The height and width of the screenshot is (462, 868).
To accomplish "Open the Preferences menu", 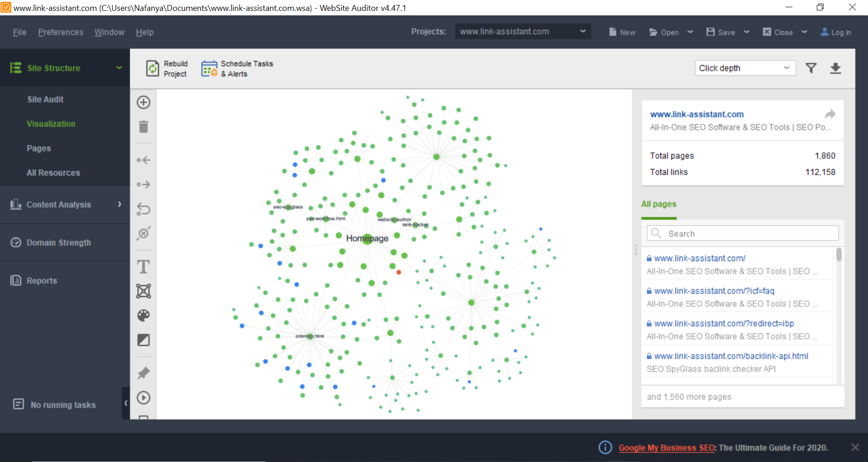I will tap(61, 32).
